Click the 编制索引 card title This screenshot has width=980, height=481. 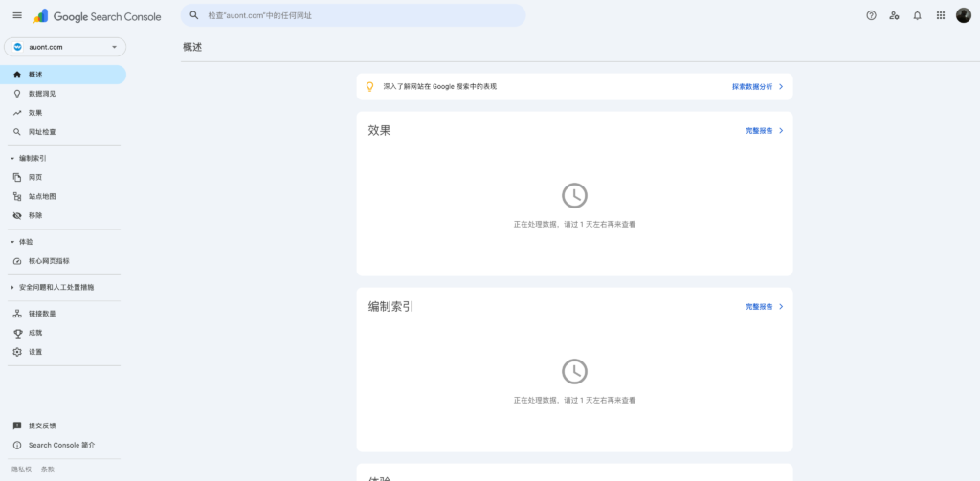pos(390,307)
